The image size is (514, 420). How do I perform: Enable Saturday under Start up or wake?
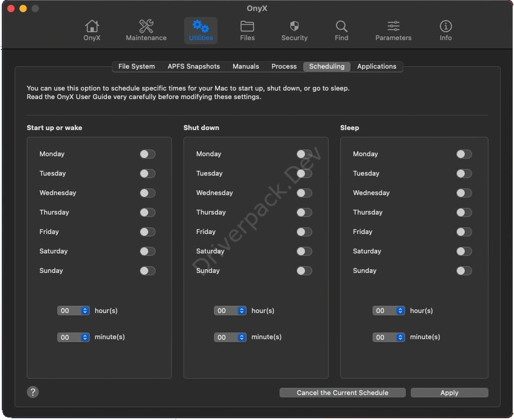(148, 251)
